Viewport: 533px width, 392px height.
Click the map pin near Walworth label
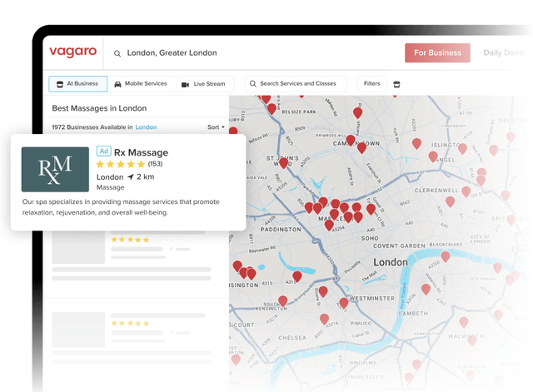pyautogui.click(x=472, y=340)
